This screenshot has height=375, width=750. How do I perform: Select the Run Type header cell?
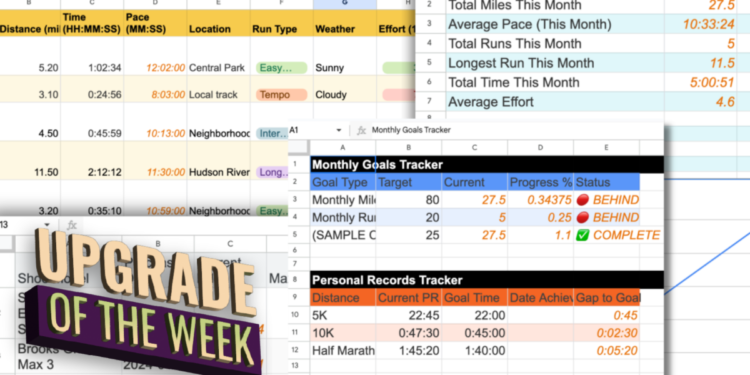point(282,23)
